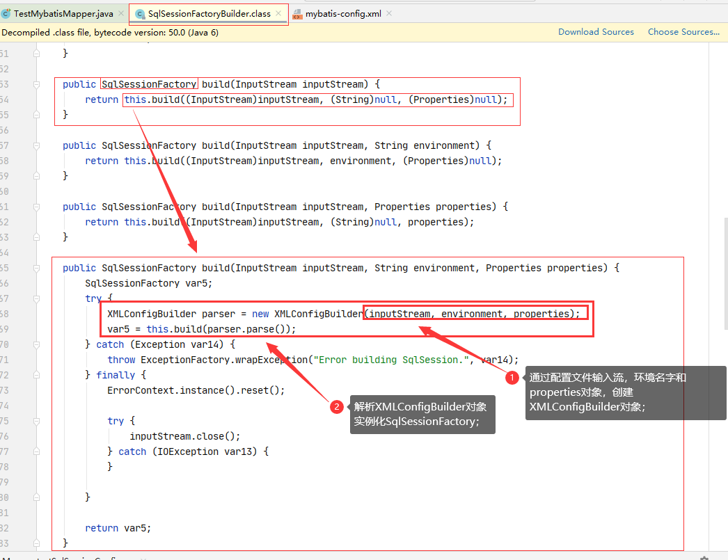728x560 pixels.
Task: Open settings gear at bottom right
Action: click(704, 558)
